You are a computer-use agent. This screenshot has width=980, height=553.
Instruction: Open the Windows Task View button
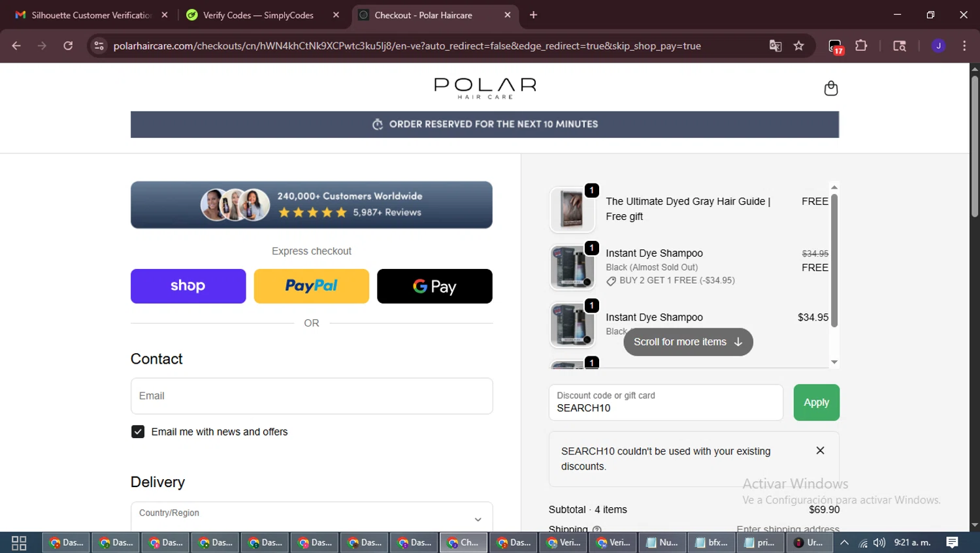tap(19, 543)
